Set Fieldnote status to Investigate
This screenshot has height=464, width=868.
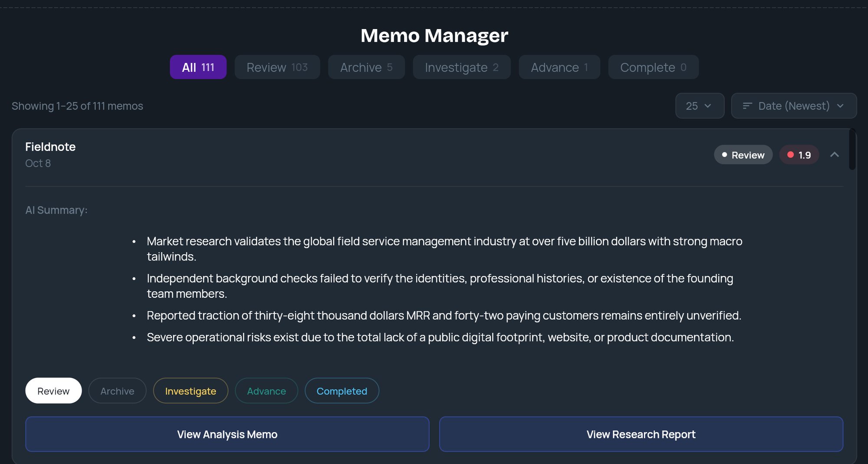(x=191, y=391)
